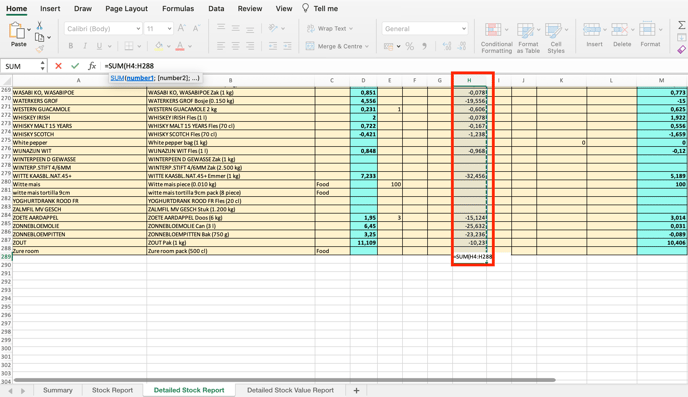Click the horizontal scrollbar at bottom
Viewport: 688px width, 397px height.
284,380
